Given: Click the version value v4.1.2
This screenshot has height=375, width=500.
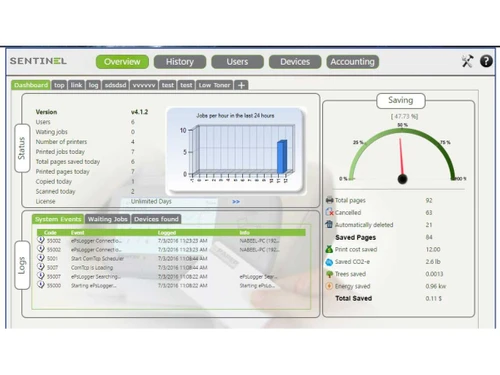Looking at the screenshot, I should point(139,112).
